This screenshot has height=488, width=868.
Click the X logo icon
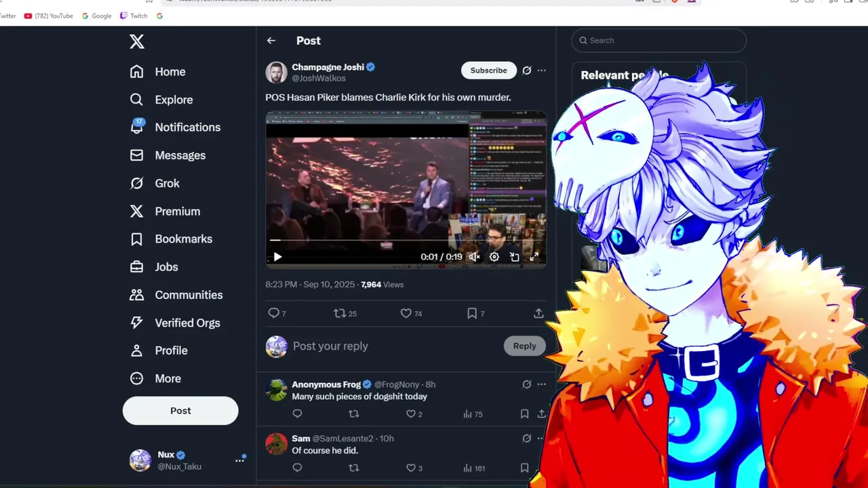coord(137,41)
